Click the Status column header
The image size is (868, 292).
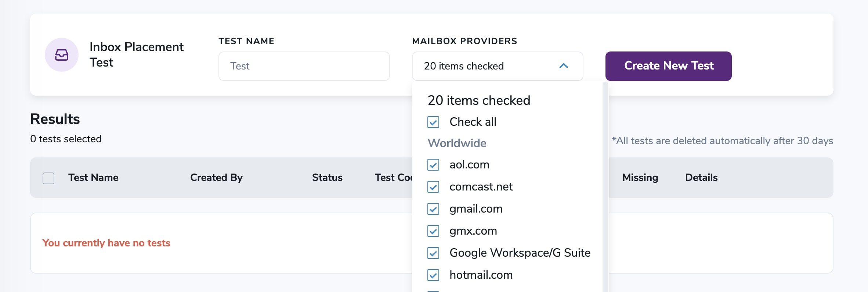(327, 178)
